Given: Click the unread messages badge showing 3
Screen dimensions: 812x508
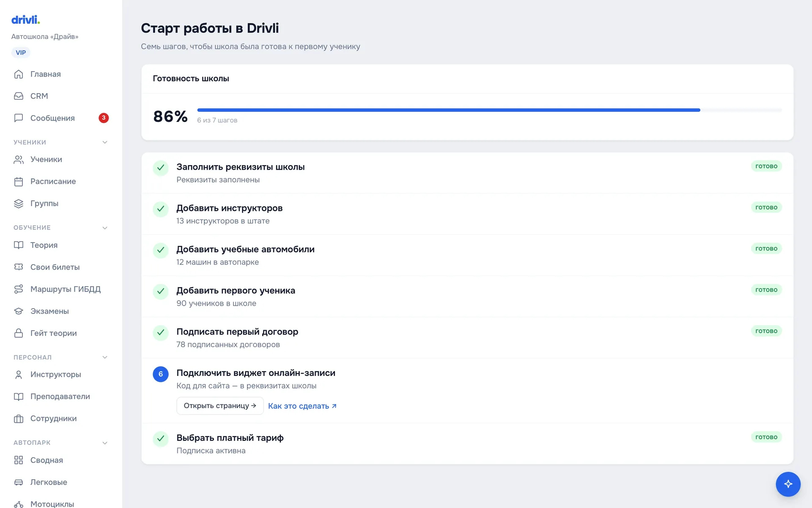Looking at the screenshot, I should [104, 118].
